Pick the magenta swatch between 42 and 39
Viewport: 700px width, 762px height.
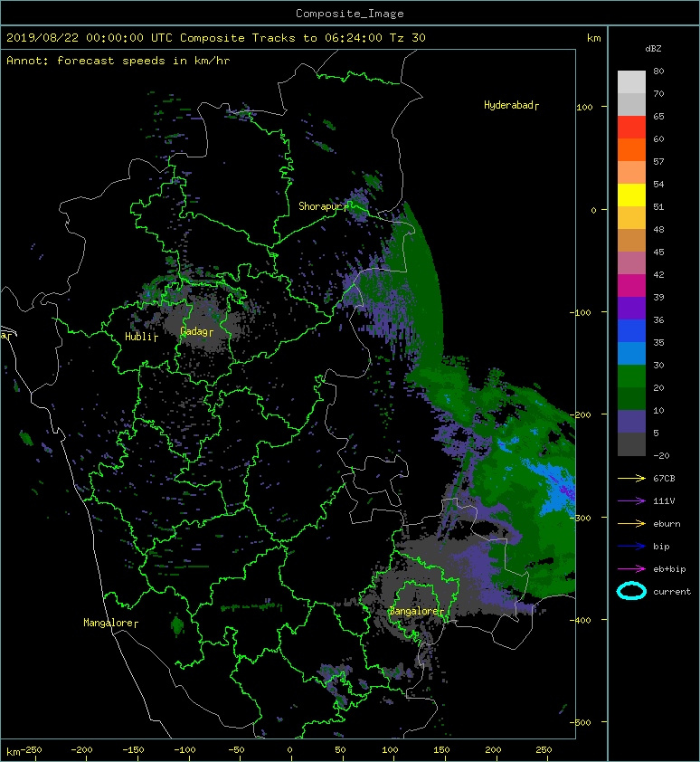[x=631, y=286]
